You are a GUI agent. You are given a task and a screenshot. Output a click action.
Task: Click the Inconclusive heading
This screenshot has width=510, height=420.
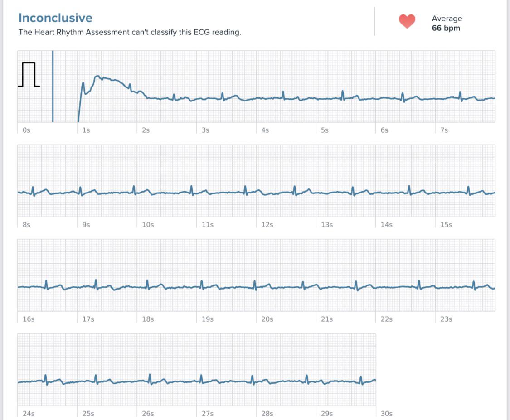pos(55,18)
